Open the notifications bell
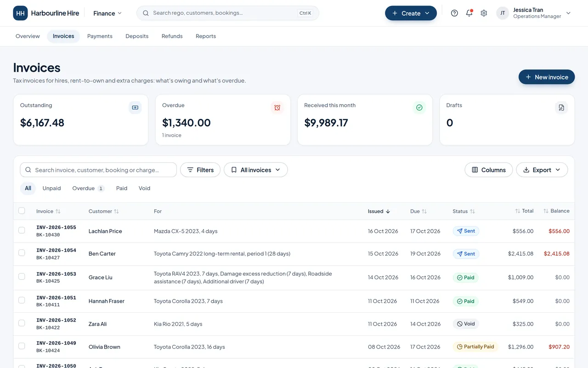The height and width of the screenshot is (368, 588). click(x=469, y=13)
